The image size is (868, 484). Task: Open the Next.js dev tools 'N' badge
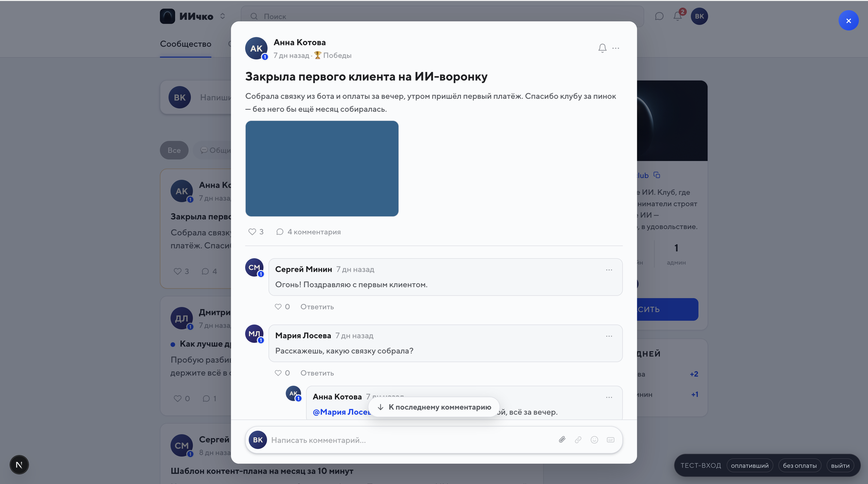19,465
